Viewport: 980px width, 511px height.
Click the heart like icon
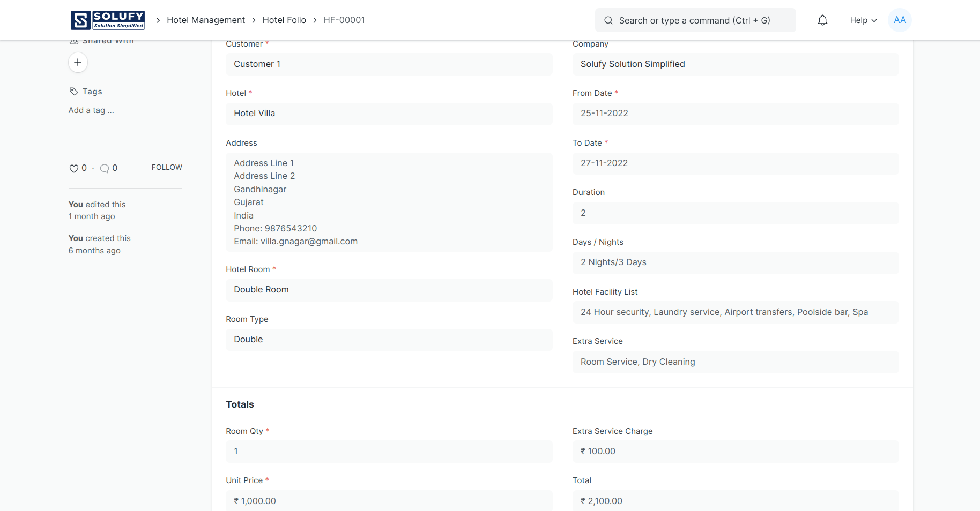pos(74,168)
